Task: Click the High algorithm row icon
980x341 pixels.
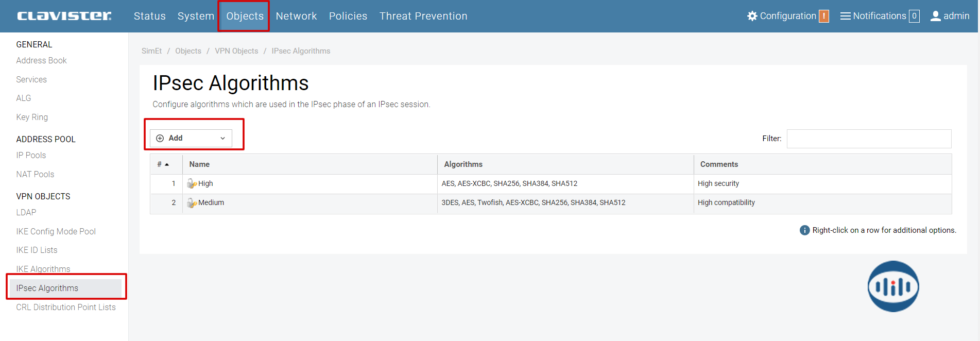Action: pyautogui.click(x=192, y=184)
